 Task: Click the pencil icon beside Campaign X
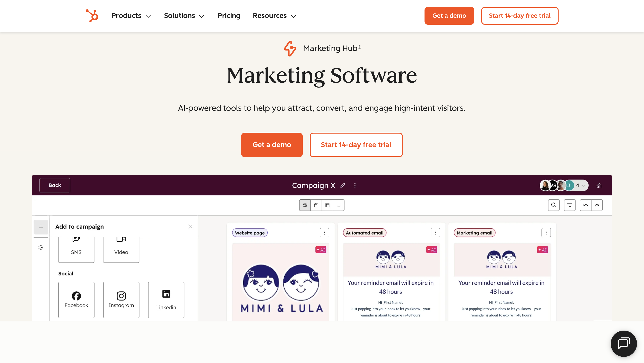click(343, 185)
